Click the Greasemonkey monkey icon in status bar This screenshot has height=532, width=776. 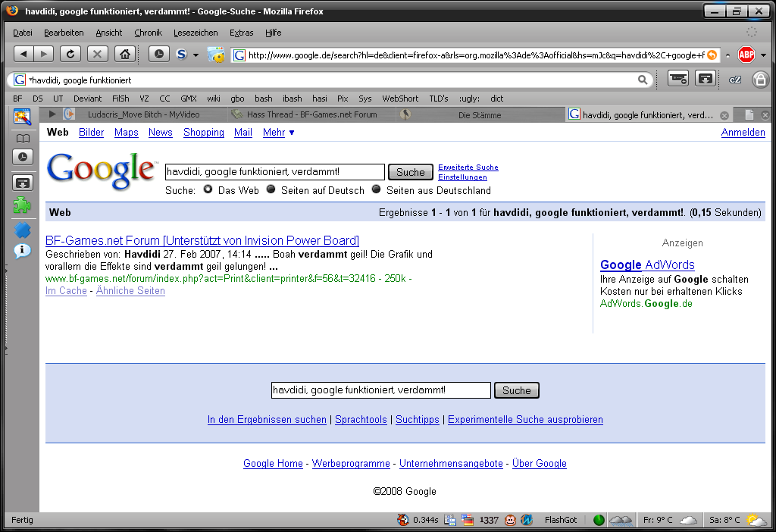pos(510,520)
